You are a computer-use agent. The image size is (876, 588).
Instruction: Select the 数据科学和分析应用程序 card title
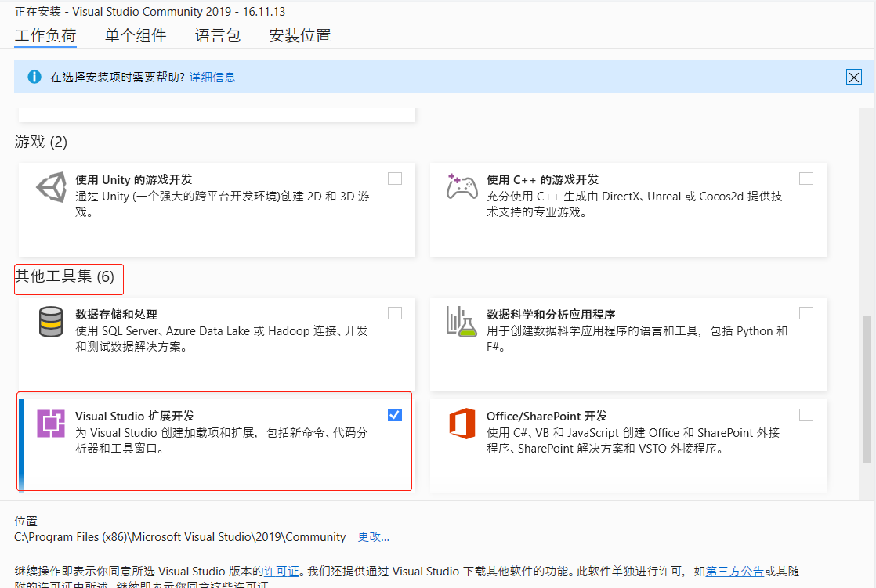(551, 315)
